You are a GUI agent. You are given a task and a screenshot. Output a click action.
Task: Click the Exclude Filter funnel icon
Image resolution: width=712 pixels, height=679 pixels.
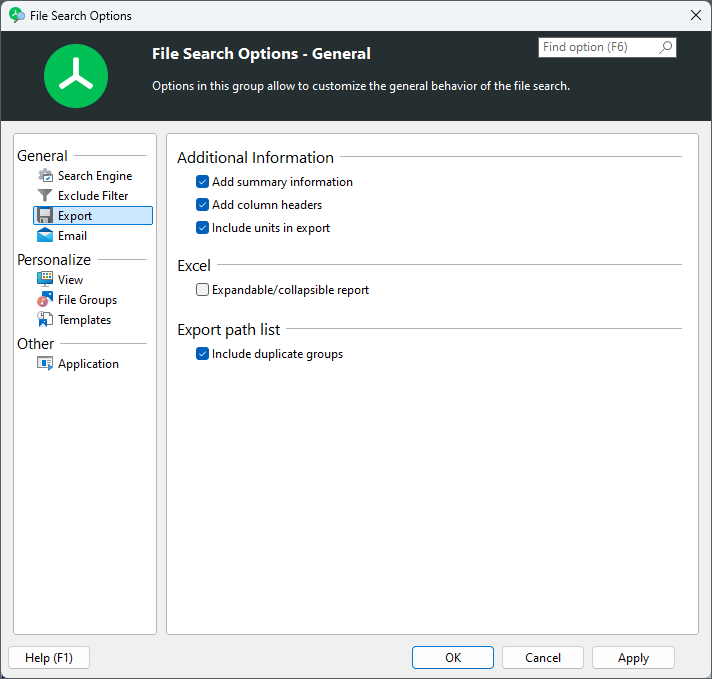pyautogui.click(x=45, y=196)
